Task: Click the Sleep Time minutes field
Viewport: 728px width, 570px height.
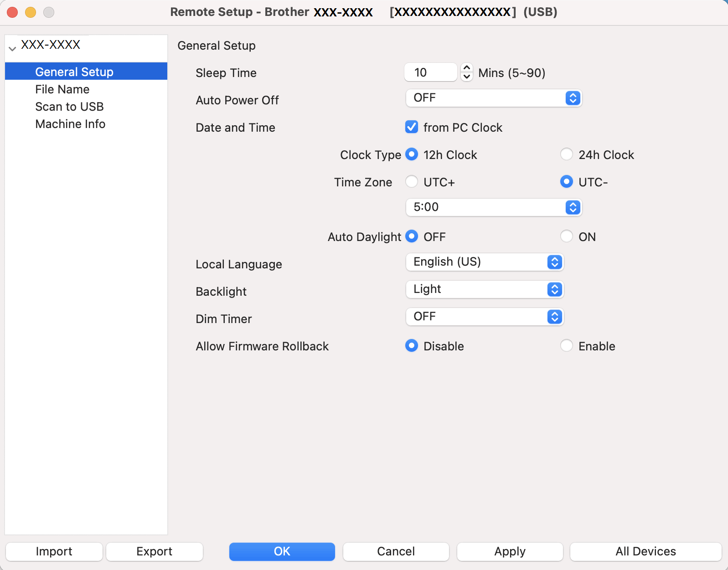Action: point(431,72)
